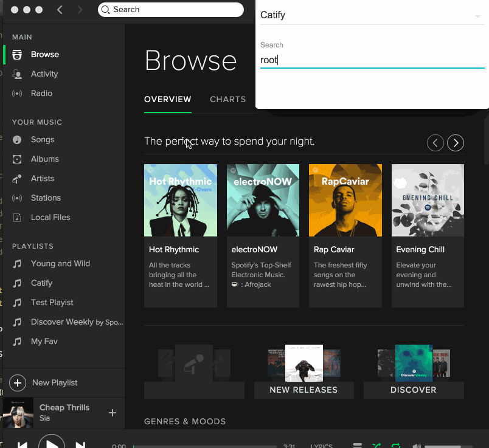Click the Stations broadcast icon

click(x=17, y=198)
